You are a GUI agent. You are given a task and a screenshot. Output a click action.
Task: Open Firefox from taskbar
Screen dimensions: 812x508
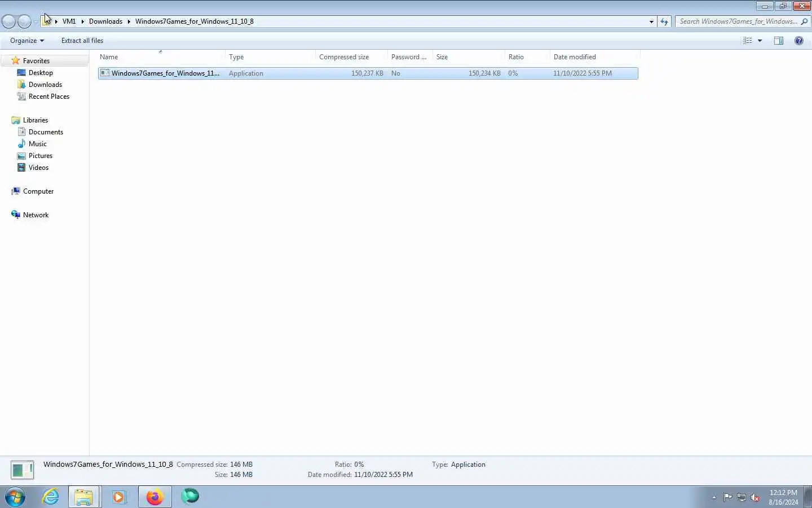coord(155,497)
